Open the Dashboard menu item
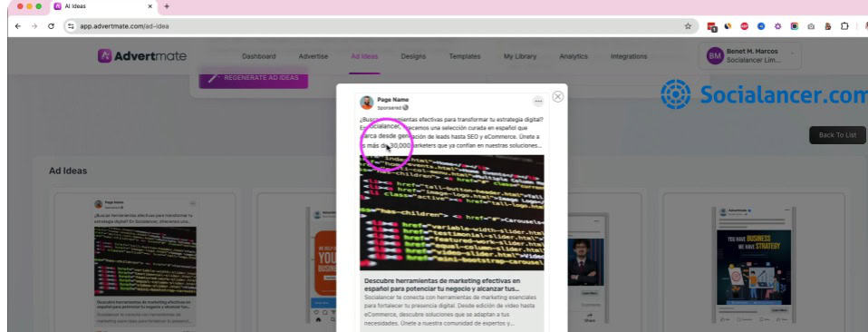 258,56
